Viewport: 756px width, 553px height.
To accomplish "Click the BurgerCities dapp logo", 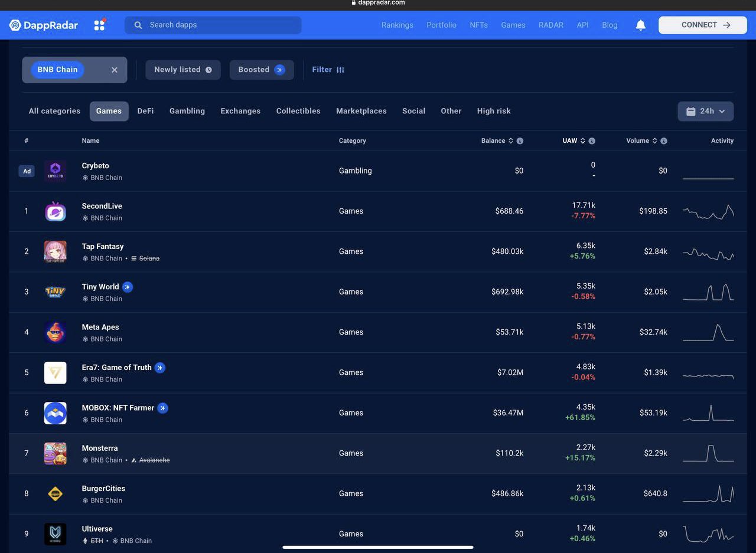I will (55, 493).
